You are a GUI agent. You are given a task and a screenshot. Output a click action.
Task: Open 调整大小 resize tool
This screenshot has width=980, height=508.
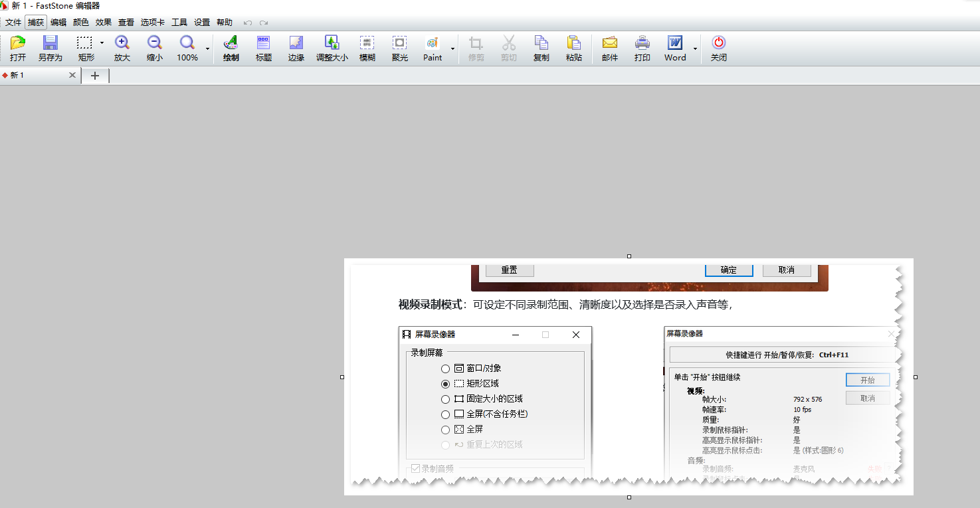pyautogui.click(x=332, y=48)
